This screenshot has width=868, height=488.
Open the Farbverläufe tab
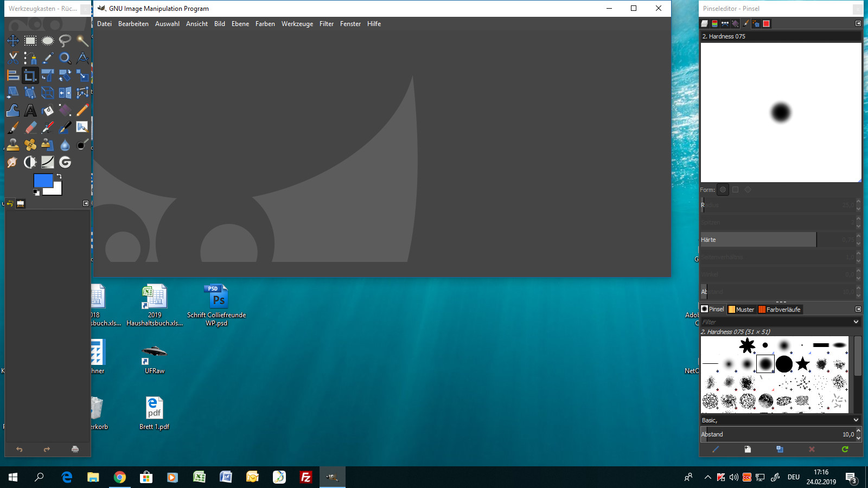pyautogui.click(x=779, y=309)
